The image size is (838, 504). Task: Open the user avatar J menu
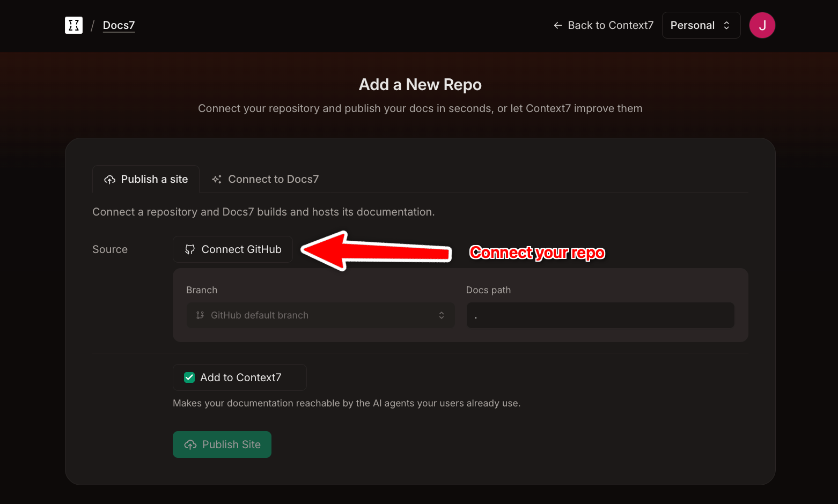coord(762,25)
